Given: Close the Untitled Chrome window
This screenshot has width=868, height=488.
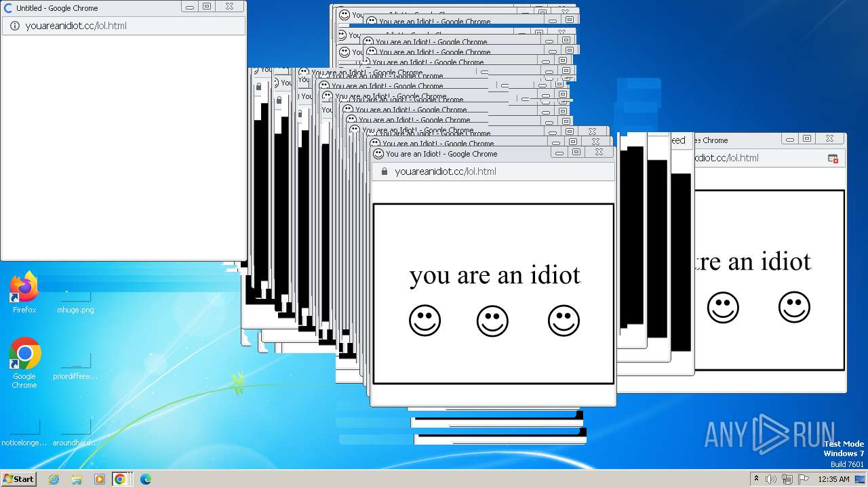Looking at the screenshot, I should [230, 6].
